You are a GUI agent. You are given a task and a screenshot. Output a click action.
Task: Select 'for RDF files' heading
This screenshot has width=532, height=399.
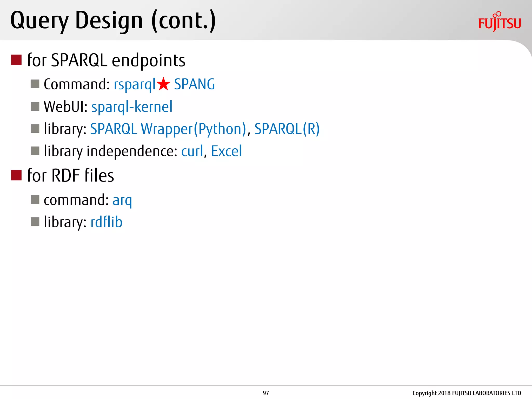point(71,175)
